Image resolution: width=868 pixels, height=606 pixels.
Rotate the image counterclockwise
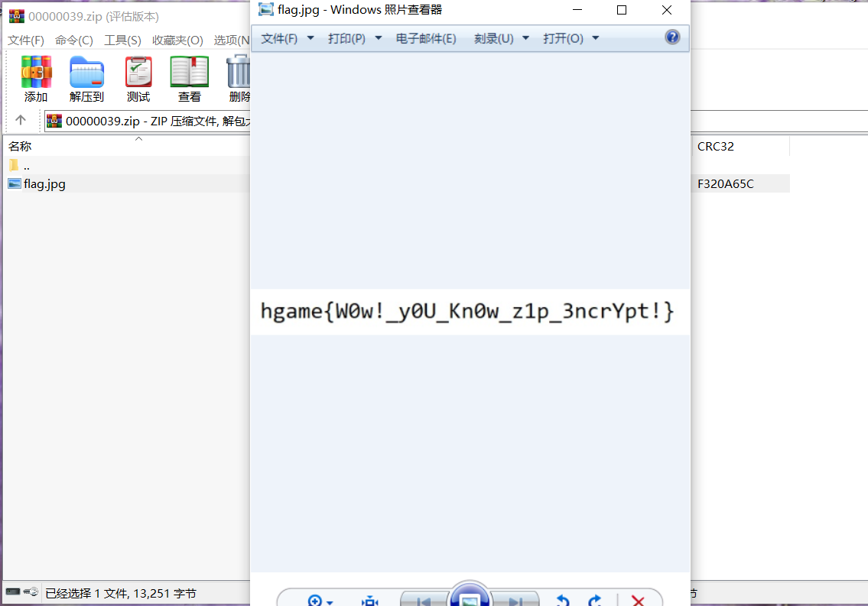pyautogui.click(x=562, y=600)
